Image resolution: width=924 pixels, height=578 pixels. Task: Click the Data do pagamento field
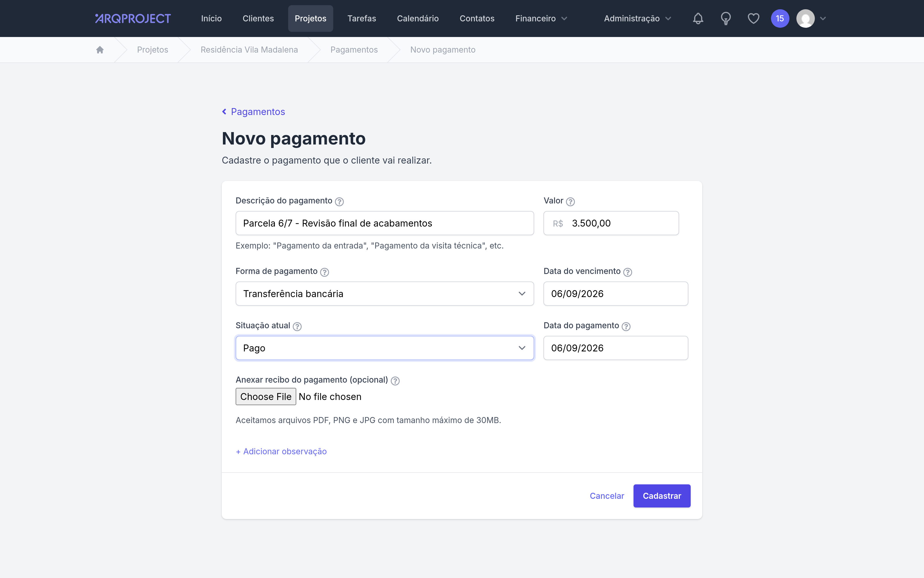coord(616,348)
